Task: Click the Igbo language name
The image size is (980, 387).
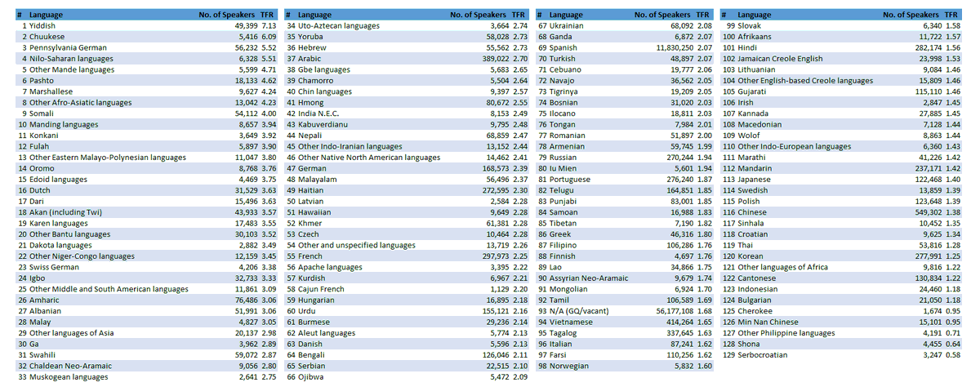Action: click(x=37, y=277)
